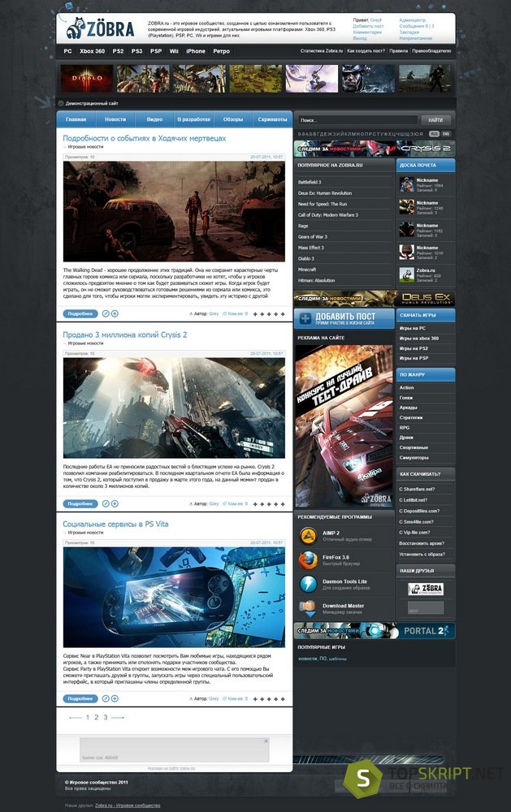Switch alphabet filter to ENG
511x812 pixels.
446,134
